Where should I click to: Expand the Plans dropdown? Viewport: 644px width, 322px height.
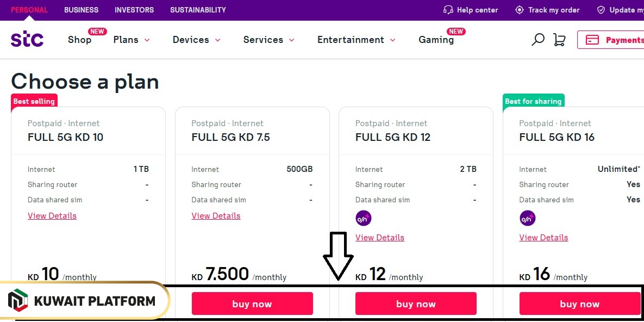pyautogui.click(x=131, y=40)
